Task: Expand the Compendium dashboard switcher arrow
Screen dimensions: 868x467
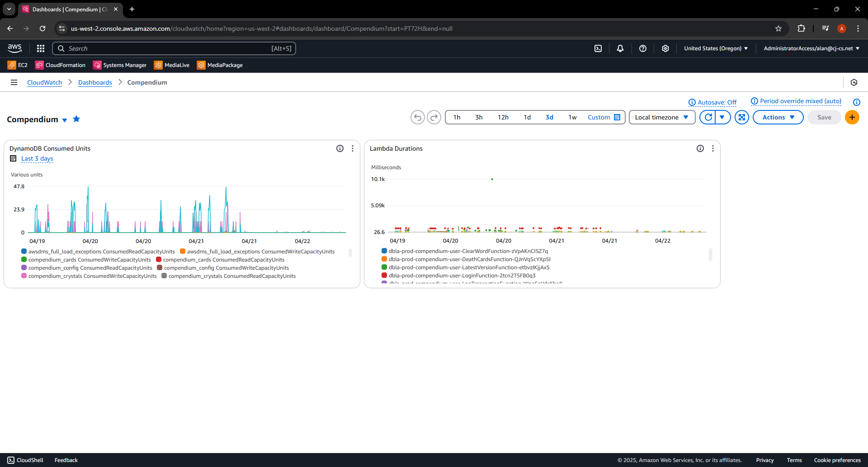Action: tap(65, 120)
